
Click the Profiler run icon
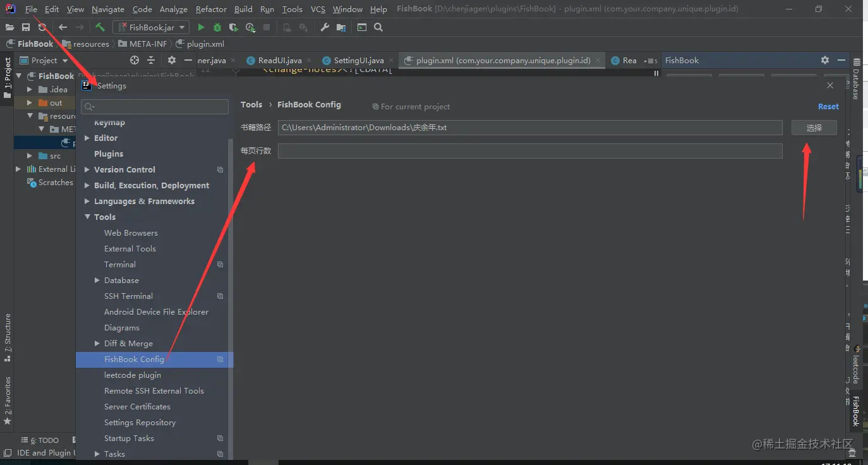[251, 27]
